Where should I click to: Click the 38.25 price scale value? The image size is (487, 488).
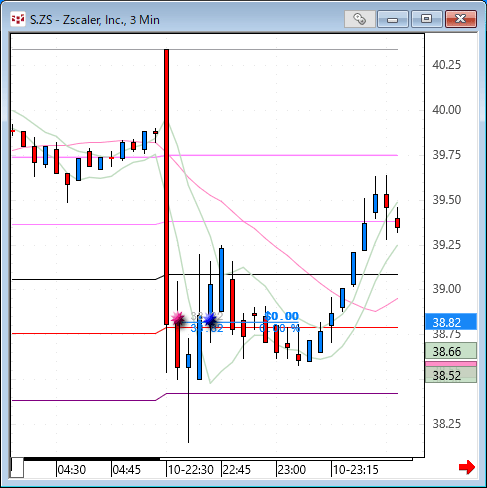pyautogui.click(x=447, y=424)
